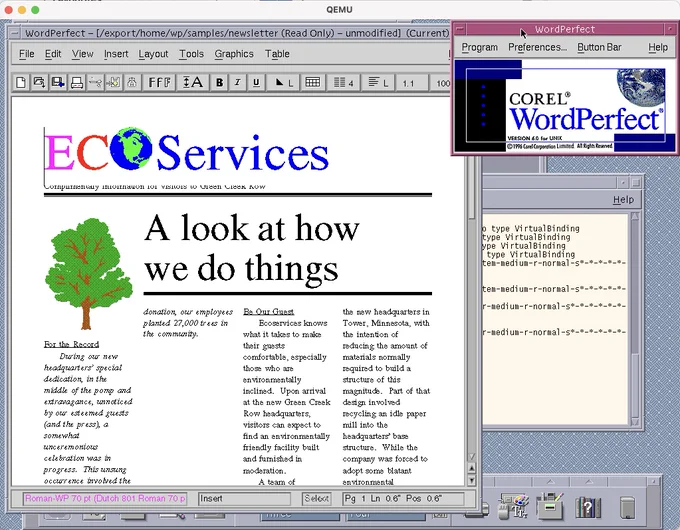Click the Insert mode status field
This screenshot has width=680, height=530.
coord(244,499)
